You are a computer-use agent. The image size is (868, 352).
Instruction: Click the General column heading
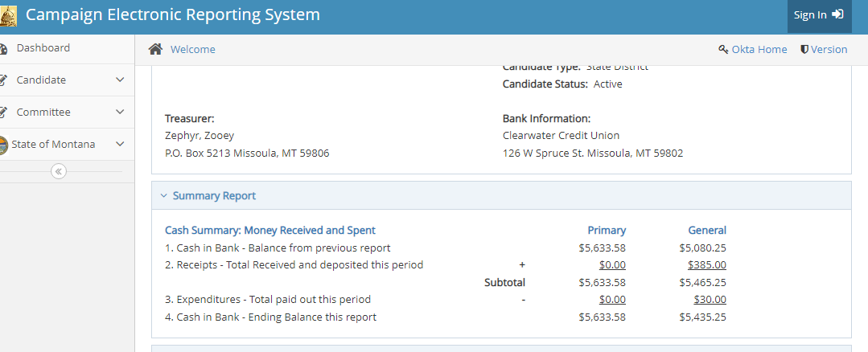(707, 231)
